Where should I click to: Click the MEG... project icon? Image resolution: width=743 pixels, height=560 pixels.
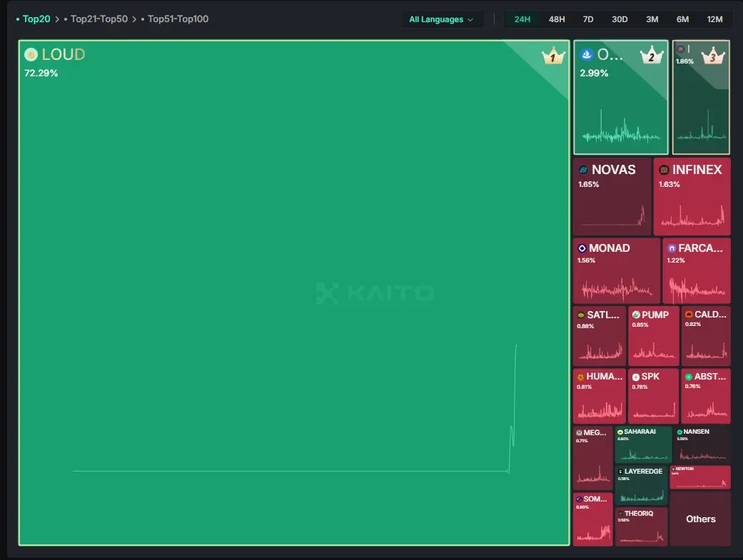click(579, 432)
